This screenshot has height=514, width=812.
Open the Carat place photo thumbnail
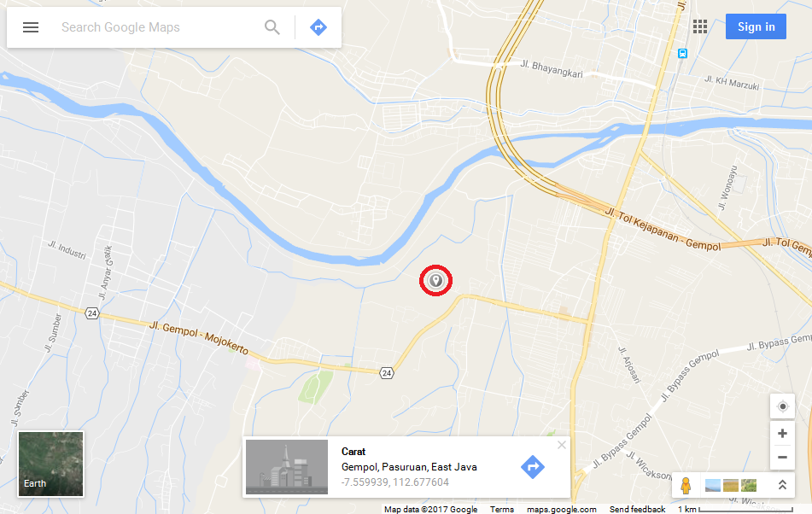pos(286,467)
